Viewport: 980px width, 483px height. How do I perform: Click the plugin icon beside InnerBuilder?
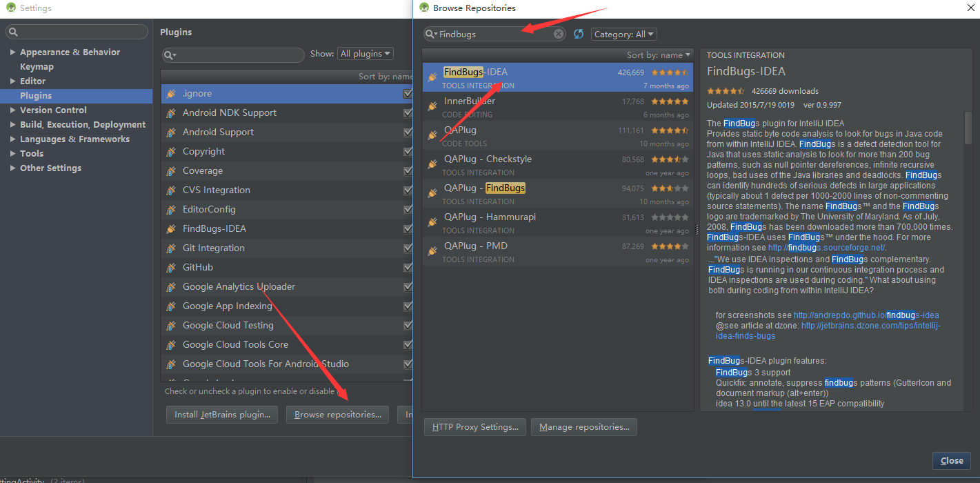coord(432,106)
